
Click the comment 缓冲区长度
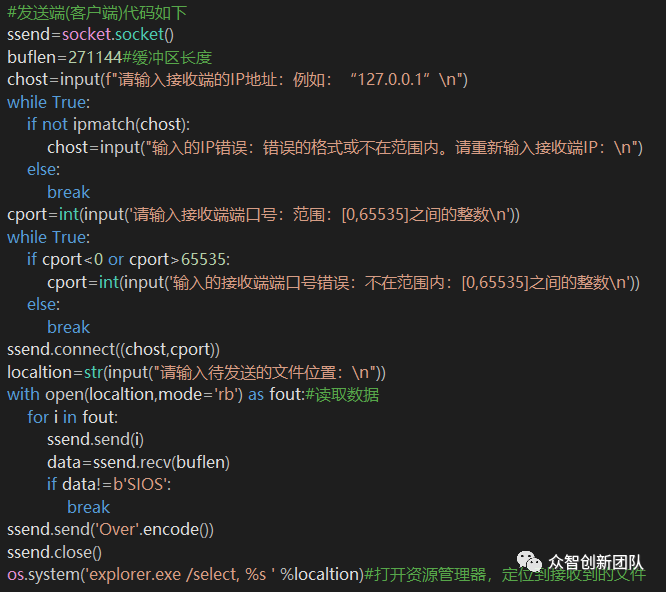(x=167, y=57)
